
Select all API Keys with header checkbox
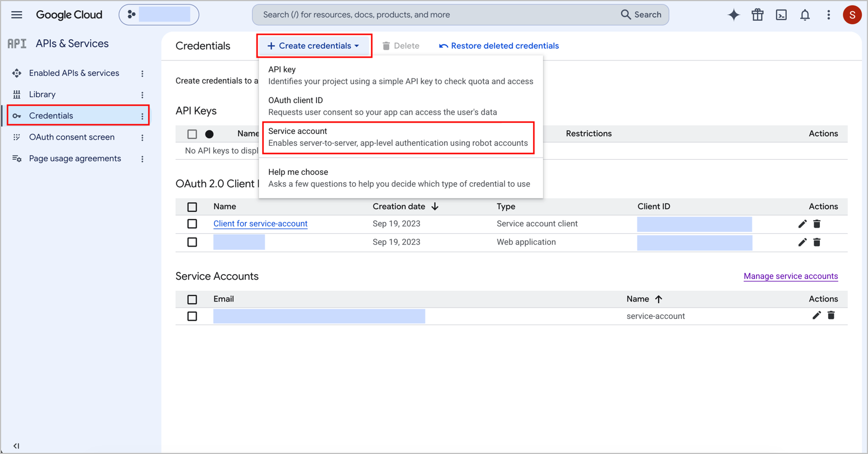click(192, 134)
